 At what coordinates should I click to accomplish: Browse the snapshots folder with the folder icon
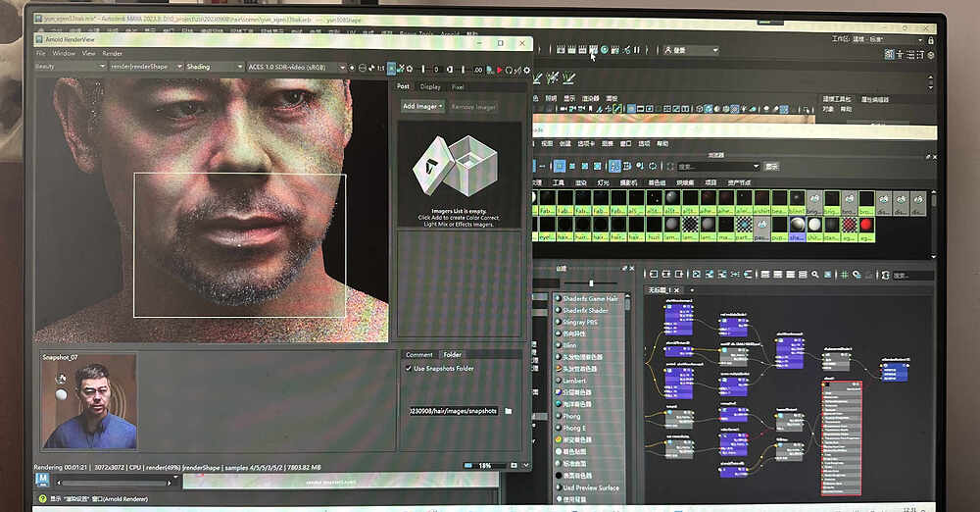(x=508, y=411)
